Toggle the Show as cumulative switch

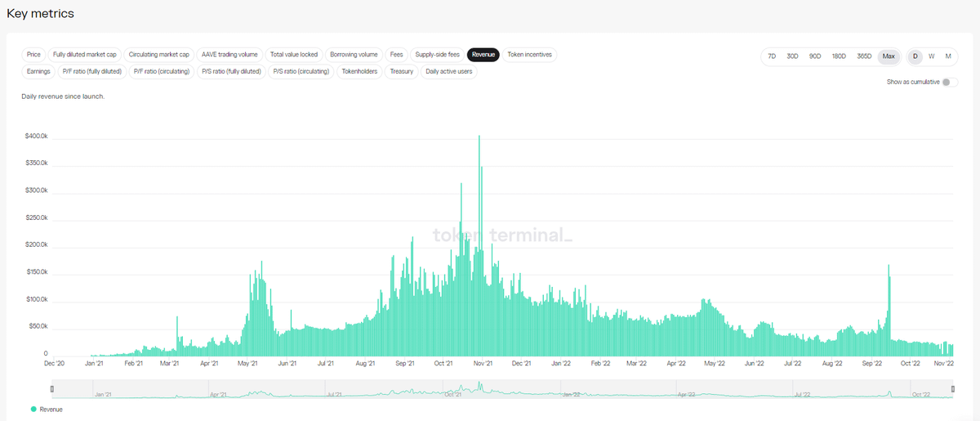tap(949, 83)
